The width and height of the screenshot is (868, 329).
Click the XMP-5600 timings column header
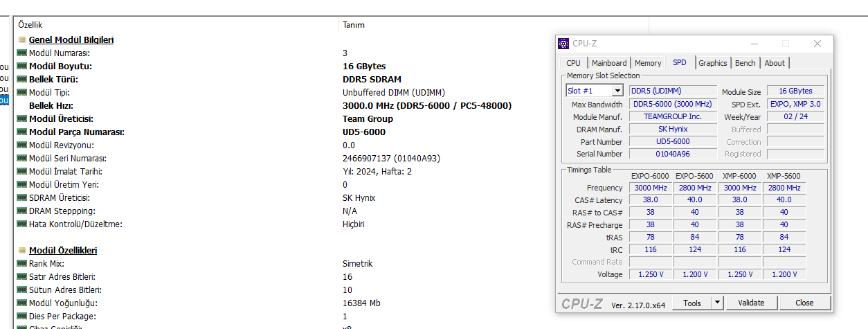coord(784,176)
